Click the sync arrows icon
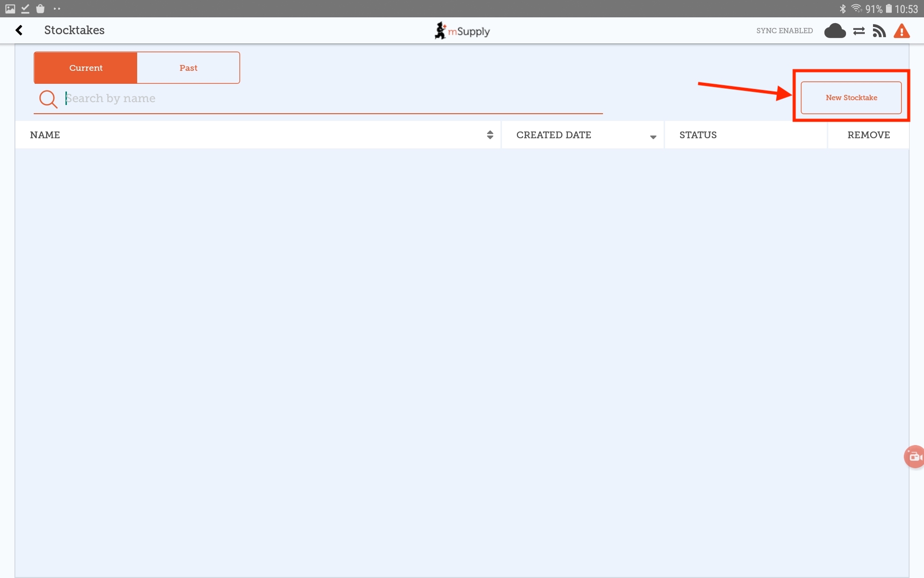 click(x=859, y=31)
